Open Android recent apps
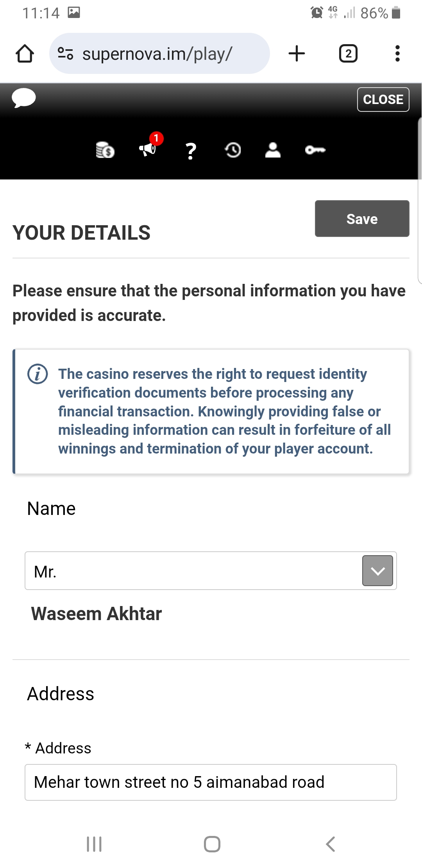The width and height of the screenshot is (422, 868). point(94,844)
